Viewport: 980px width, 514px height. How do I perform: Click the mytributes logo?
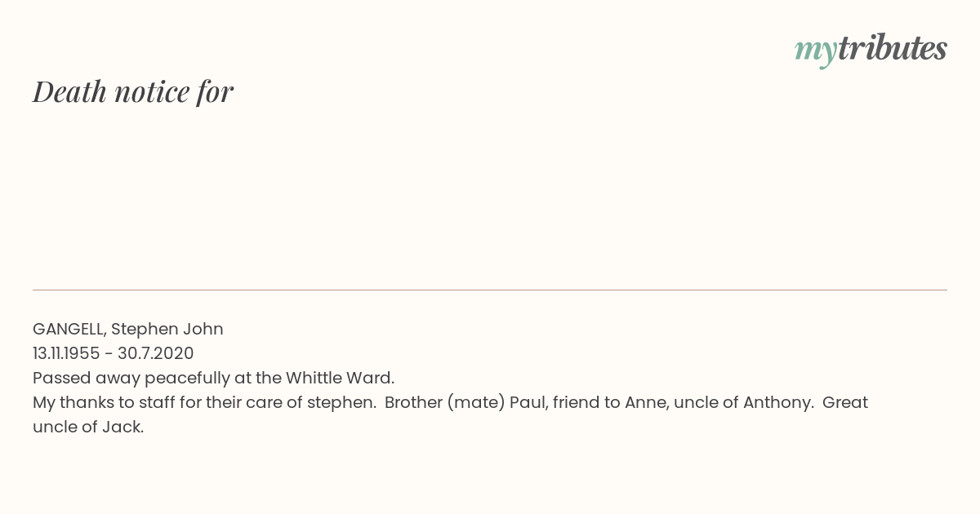pos(871,50)
